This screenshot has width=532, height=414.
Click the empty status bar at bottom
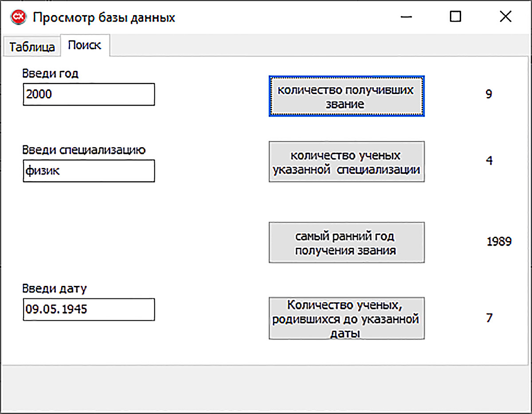(x=266, y=389)
